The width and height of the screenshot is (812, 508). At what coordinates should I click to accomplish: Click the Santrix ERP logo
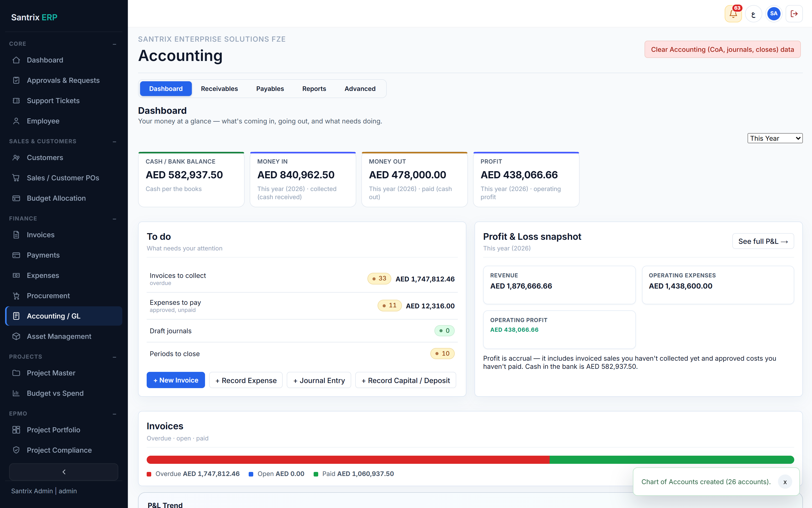[34, 17]
